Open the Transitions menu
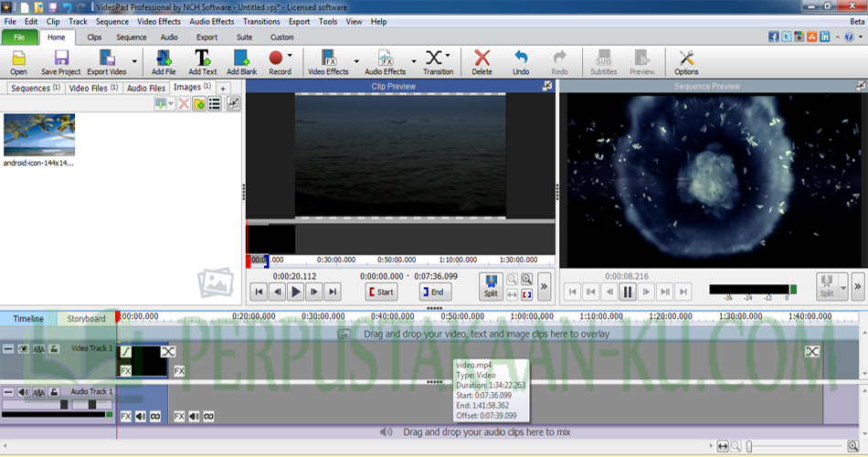 [x=261, y=22]
